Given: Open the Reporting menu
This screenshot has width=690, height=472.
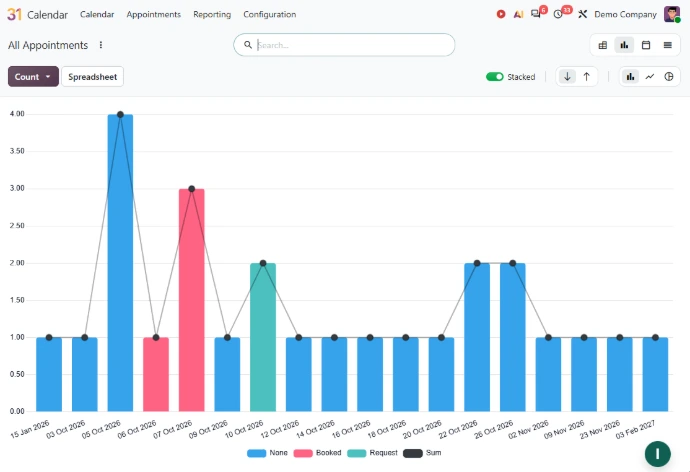Looking at the screenshot, I should pyautogui.click(x=212, y=15).
